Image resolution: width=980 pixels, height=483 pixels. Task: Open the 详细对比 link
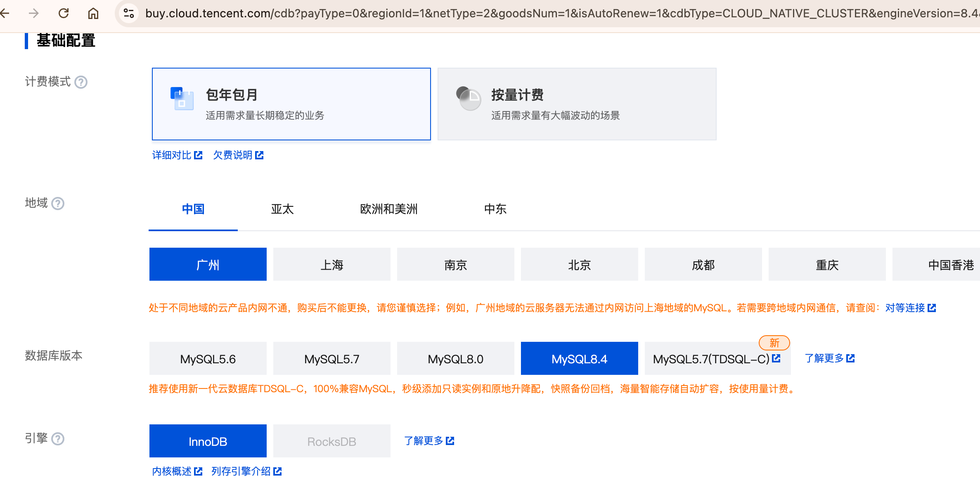click(x=178, y=155)
